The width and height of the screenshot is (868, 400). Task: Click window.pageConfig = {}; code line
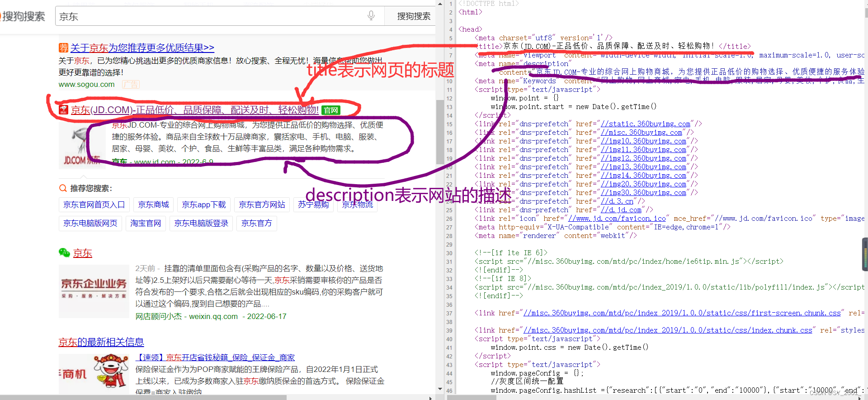coord(537,373)
